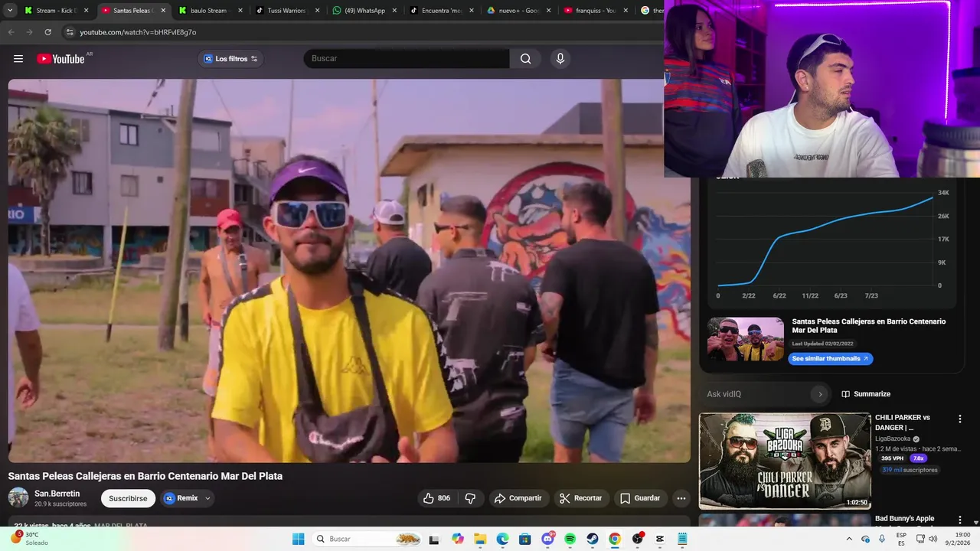Image resolution: width=980 pixels, height=551 pixels.
Task: Open Task View from the taskbar
Action: (x=435, y=539)
